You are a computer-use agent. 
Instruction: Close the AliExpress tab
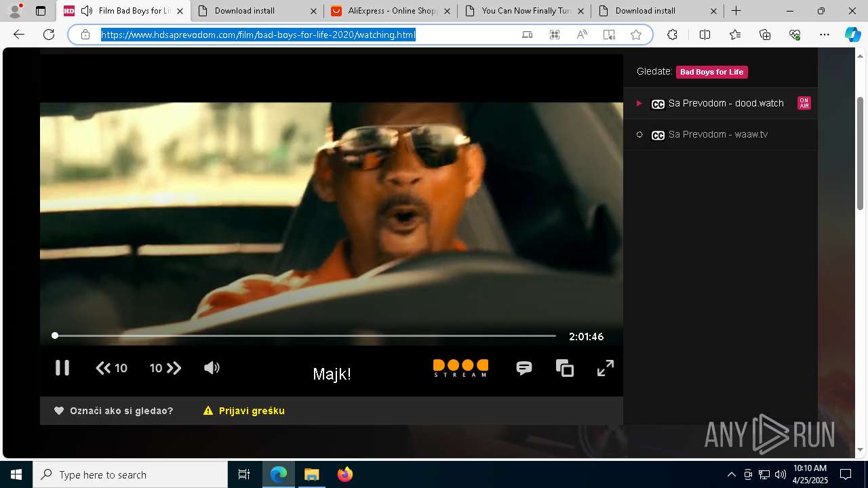point(447,11)
